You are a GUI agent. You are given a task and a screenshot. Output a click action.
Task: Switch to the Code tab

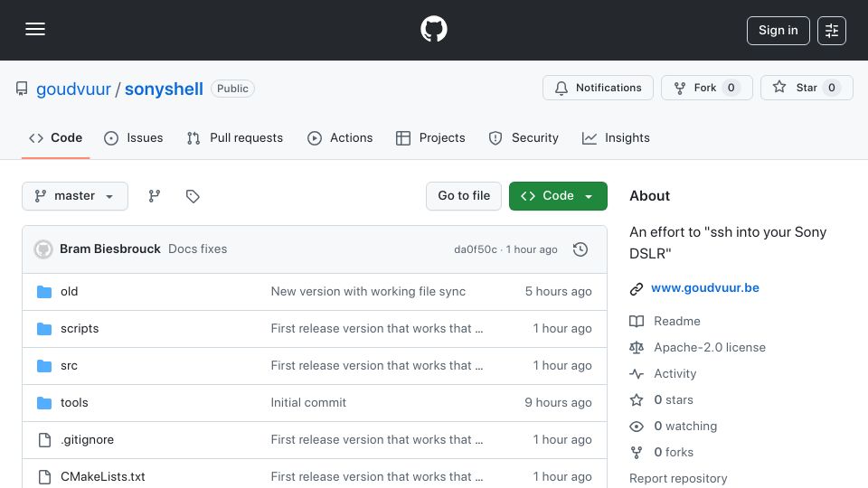point(55,137)
